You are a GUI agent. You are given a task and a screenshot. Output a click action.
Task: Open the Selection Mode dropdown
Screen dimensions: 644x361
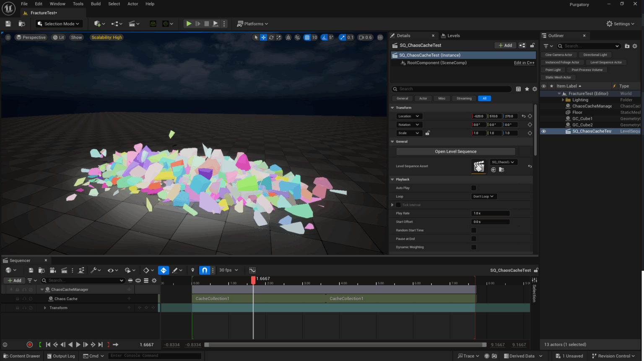click(58, 23)
